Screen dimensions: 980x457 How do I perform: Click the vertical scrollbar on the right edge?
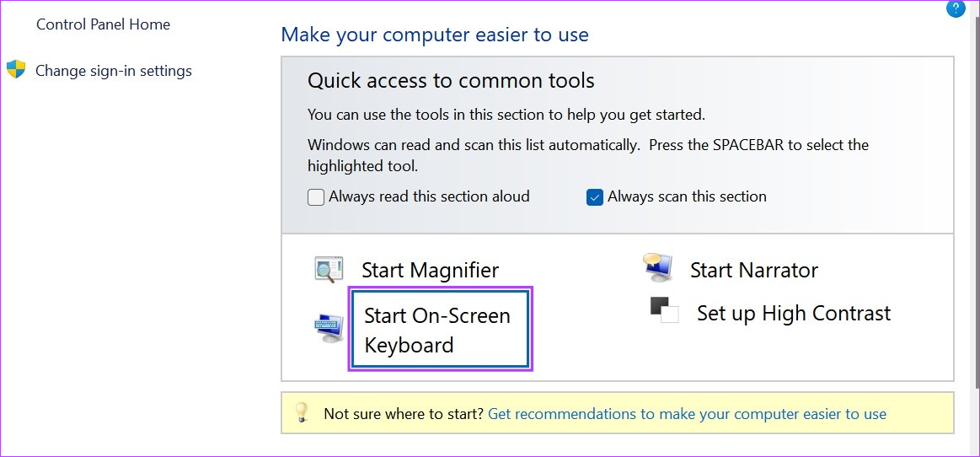click(x=977, y=228)
